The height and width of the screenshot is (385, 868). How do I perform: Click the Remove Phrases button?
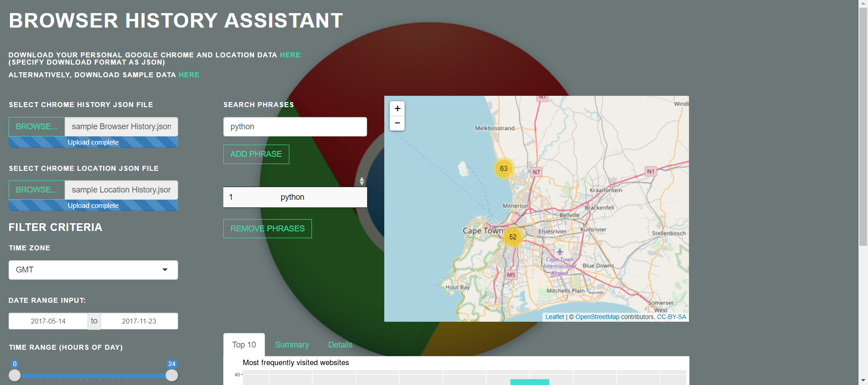coord(267,229)
